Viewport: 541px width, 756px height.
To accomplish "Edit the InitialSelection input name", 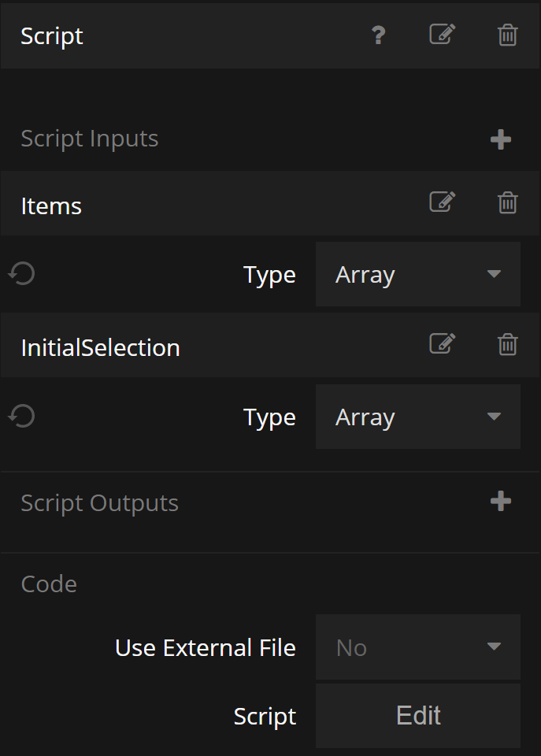I will [x=442, y=344].
